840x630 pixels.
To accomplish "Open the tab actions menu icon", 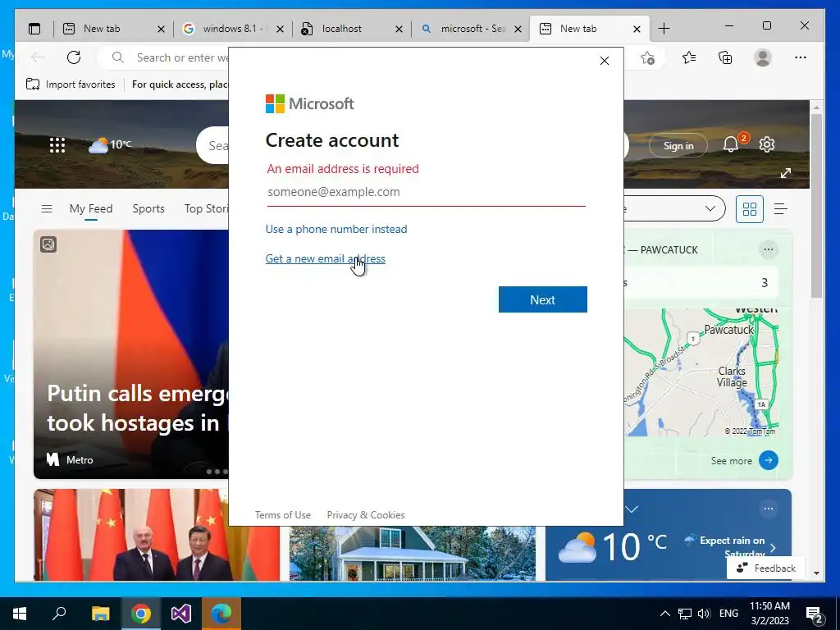I will 34,29.
